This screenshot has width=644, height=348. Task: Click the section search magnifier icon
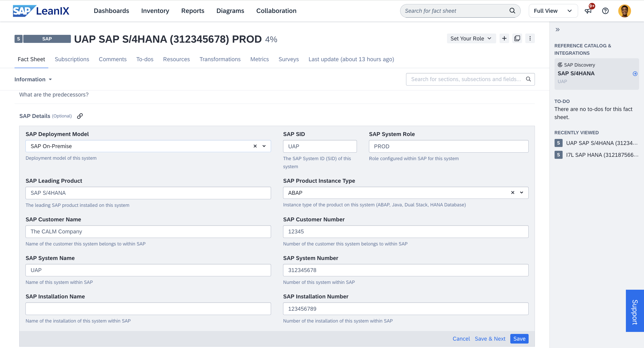[528, 79]
